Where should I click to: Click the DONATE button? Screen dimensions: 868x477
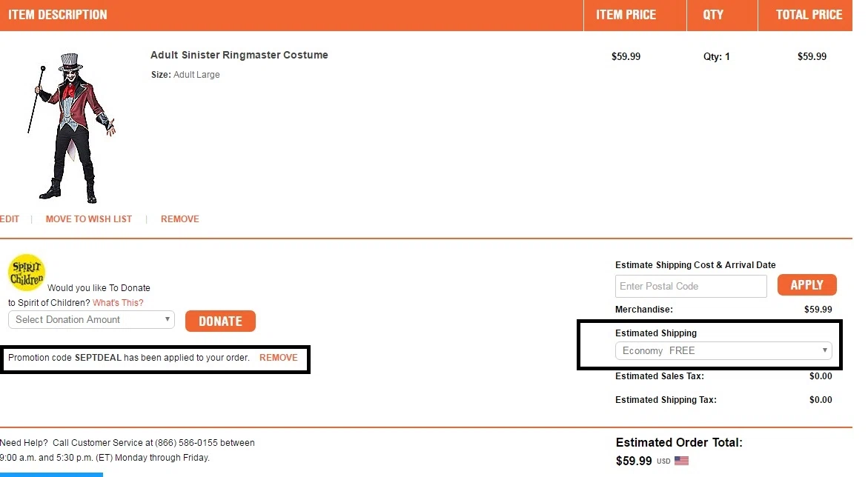coord(220,321)
